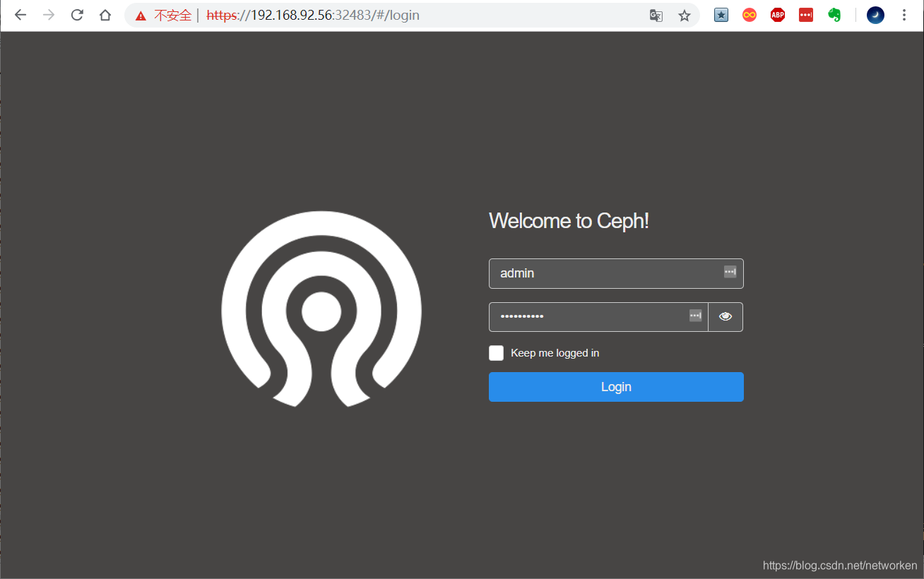Bookmark this page with the star icon

click(x=685, y=16)
